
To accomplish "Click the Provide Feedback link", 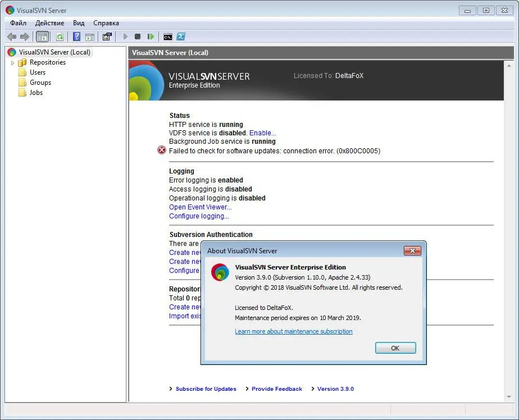I will point(277,389).
